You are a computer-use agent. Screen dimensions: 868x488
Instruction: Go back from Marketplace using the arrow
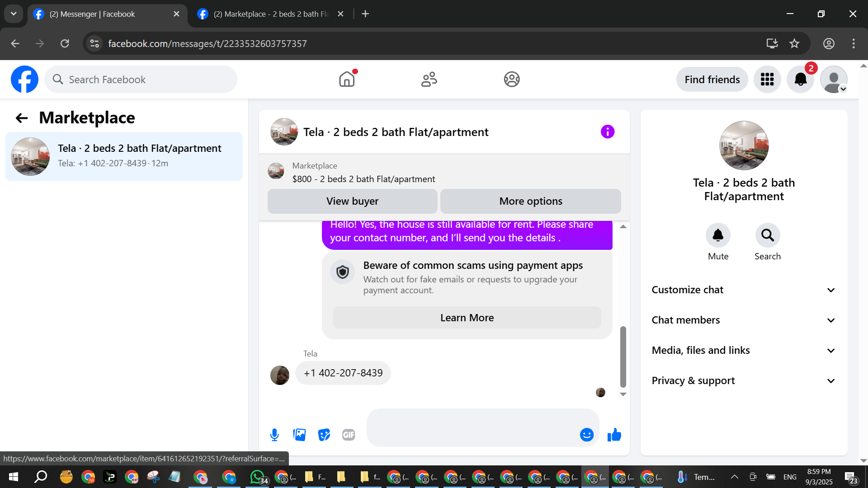click(22, 118)
